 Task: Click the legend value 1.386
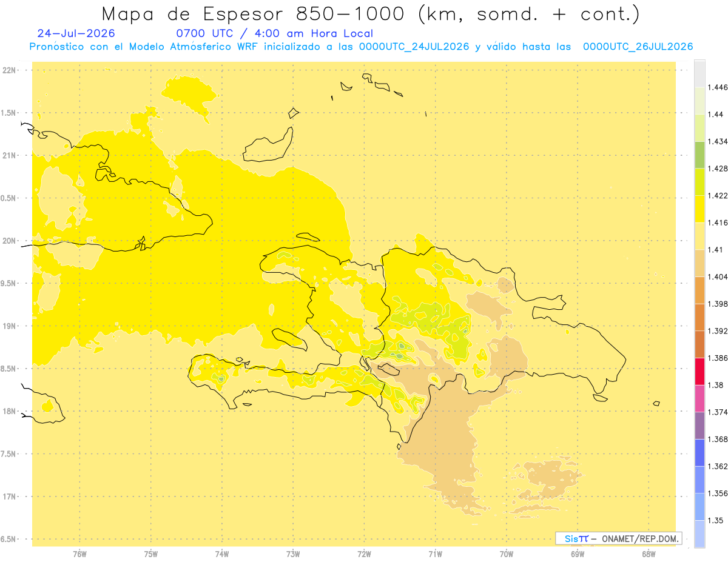pos(718,358)
